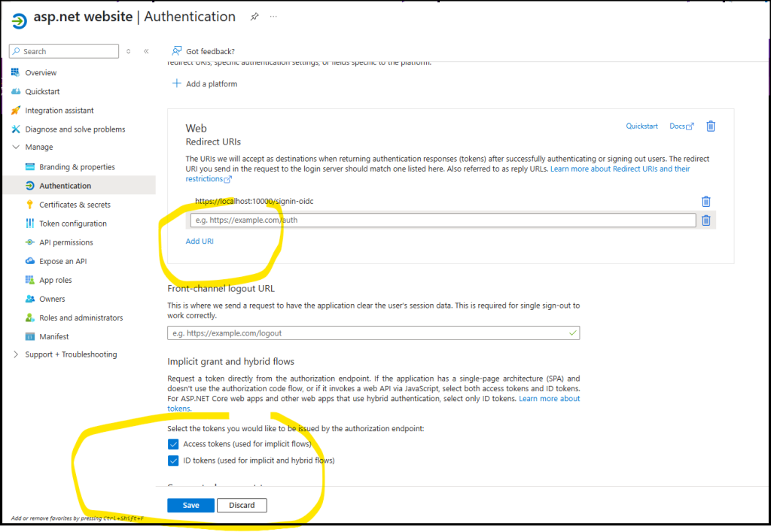The image size is (771, 532).
Task: Click the Front-channel logout URL field
Action: 373,333
